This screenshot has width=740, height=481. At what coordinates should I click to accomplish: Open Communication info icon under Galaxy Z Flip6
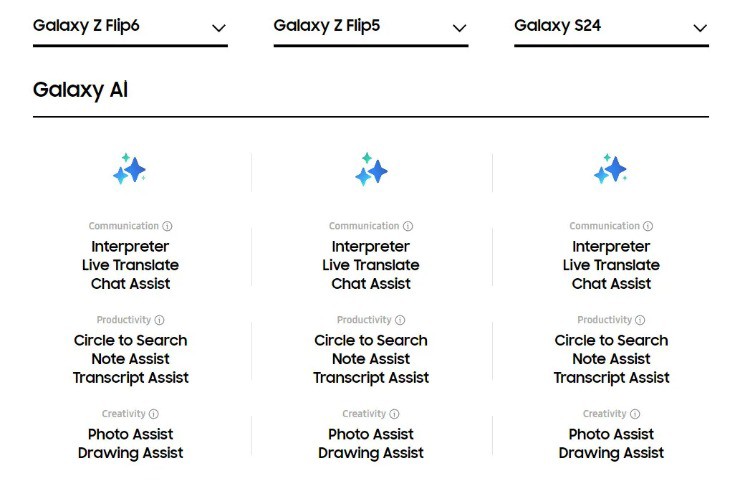[167, 226]
